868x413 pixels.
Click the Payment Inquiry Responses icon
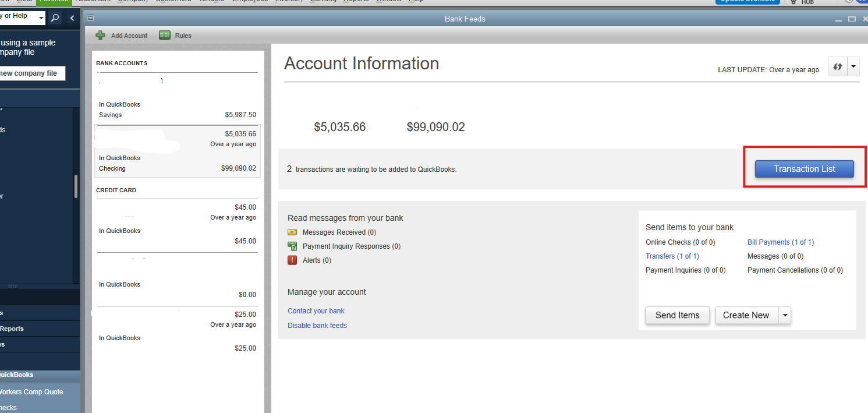(292, 246)
